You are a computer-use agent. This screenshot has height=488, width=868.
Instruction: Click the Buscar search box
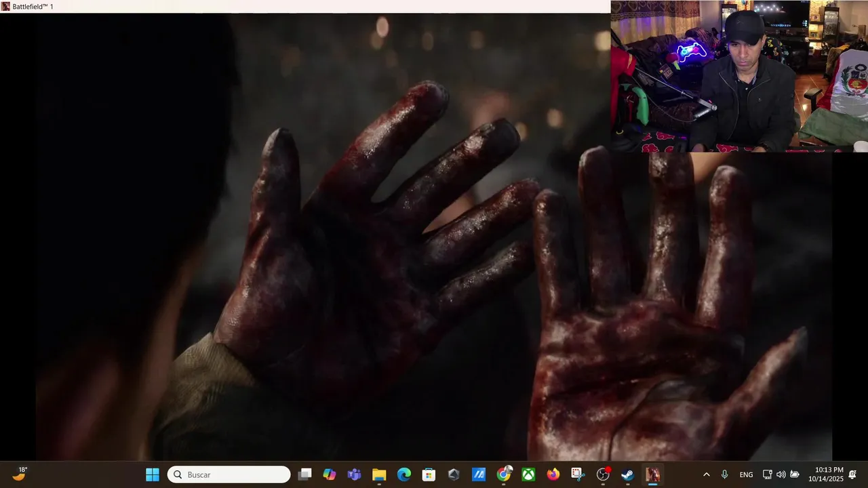click(x=229, y=474)
